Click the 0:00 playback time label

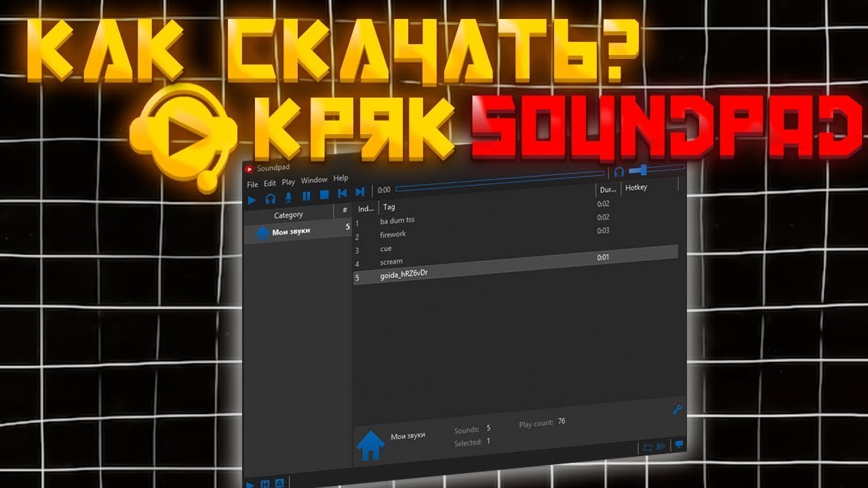coord(384,190)
